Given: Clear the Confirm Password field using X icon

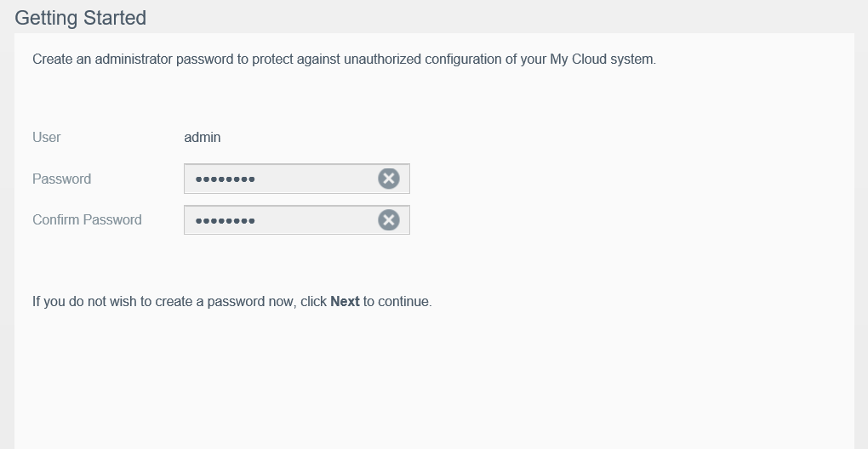Looking at the screenshot, I should pyautogui.click(x=388, y=220).
